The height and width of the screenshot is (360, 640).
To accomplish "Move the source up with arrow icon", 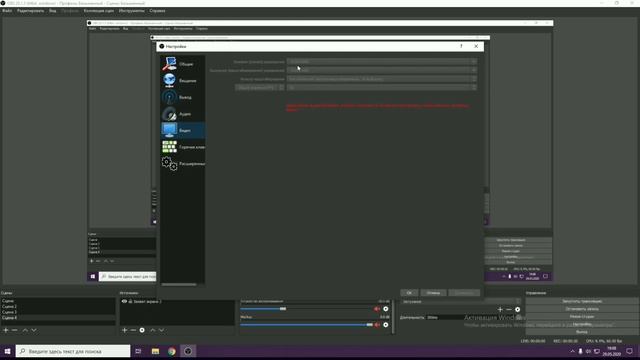I will (153, 330).
